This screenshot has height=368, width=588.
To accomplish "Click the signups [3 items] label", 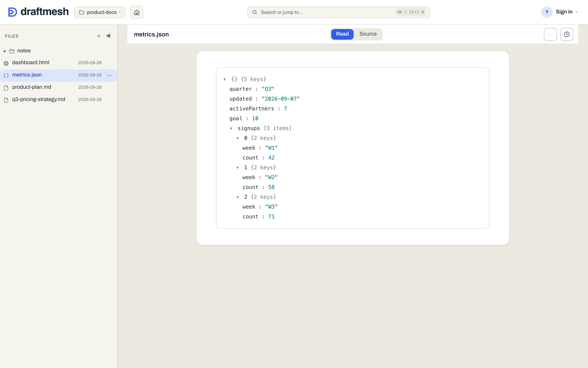I will coord(264,128).
